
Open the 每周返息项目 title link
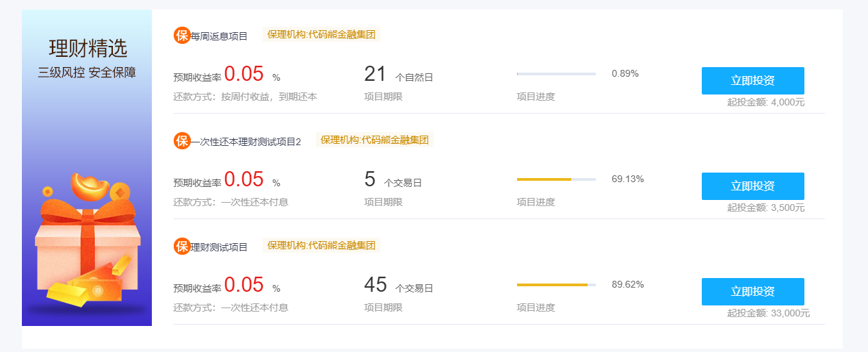[219, 36]
